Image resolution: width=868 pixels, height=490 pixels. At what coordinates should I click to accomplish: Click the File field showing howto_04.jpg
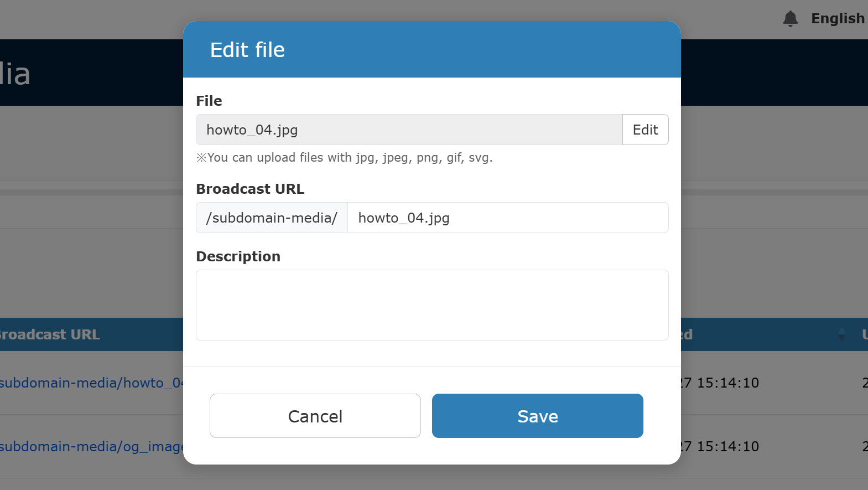409,130
